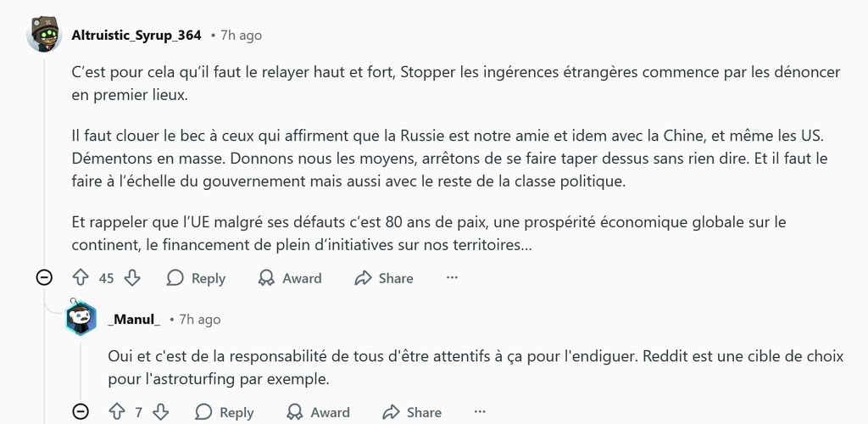Share _Manul_'s reply
Screen dimensions: 868x424
point(412,412)
